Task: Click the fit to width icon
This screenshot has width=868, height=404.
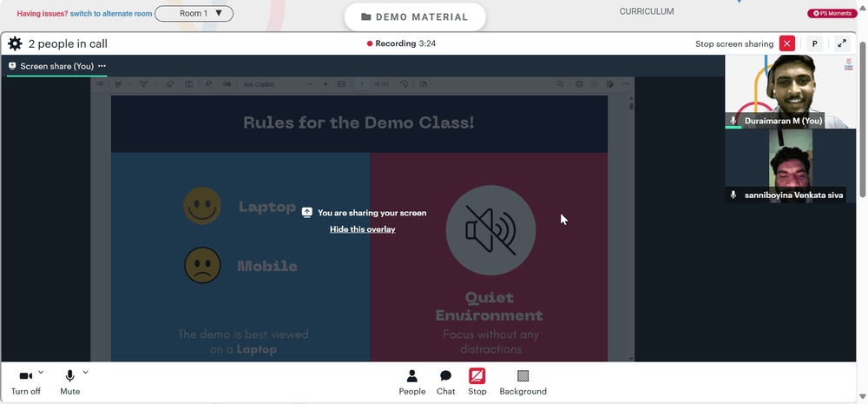Action: 341,84
